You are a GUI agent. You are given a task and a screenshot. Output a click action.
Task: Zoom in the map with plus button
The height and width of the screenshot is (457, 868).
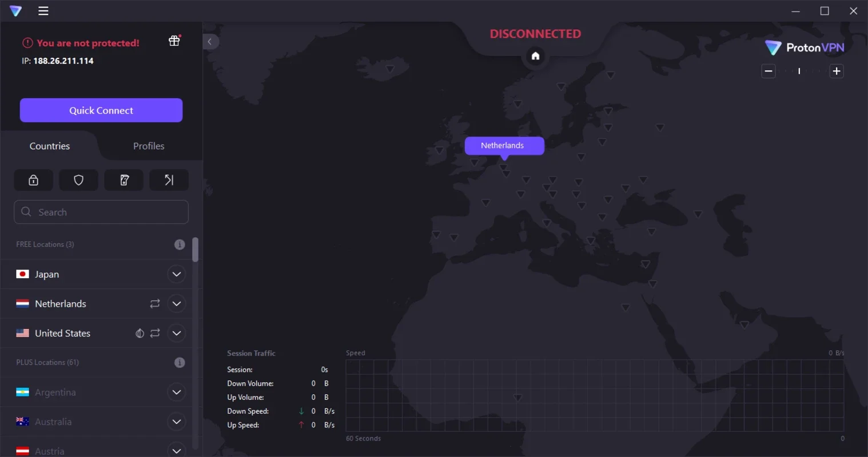(x=837, y=71)
